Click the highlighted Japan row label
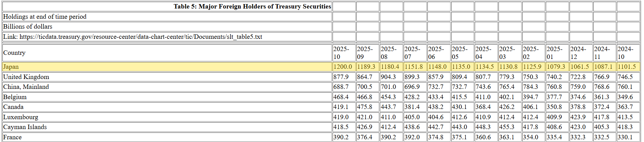 tap(11, 67)
